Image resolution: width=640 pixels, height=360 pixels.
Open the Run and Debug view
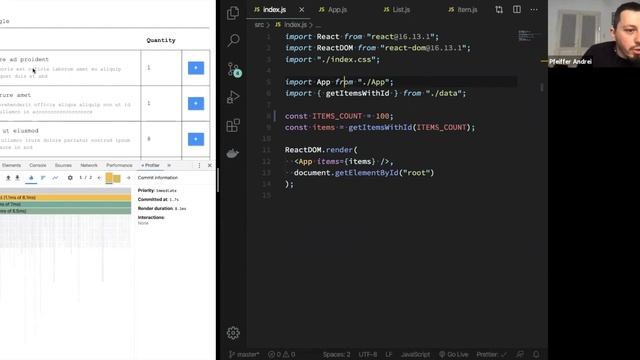click(x=233, y=97)
